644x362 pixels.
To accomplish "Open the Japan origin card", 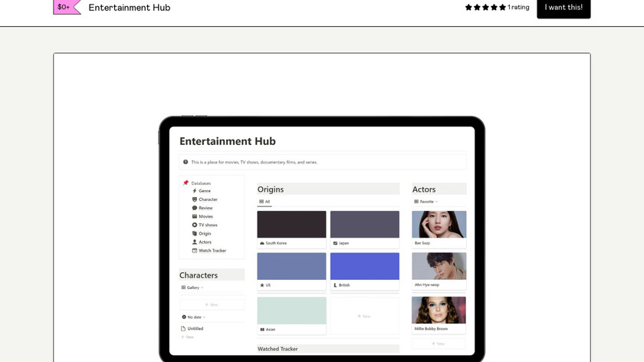I will click(x=365, y=229).
